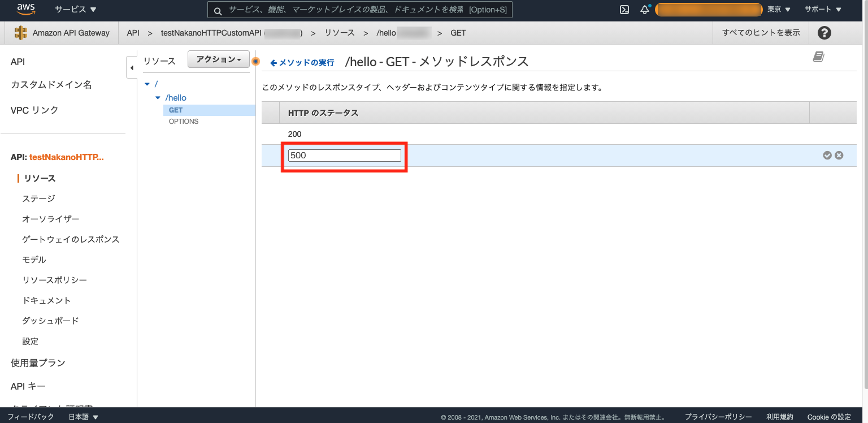Click testNakanoHTTPCustomAPI breadcrumb
Screen dimensions: 868x423
pos(211,33)
